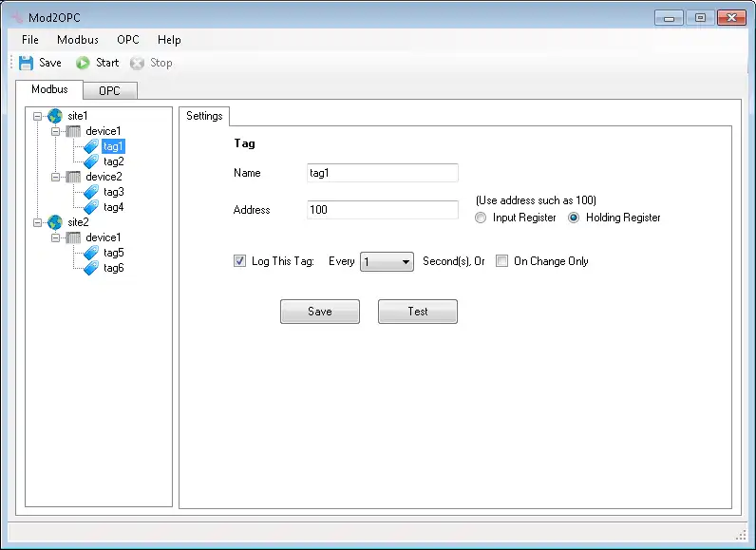Screen dimensions: 756x550
Task: Select tag3 label in the tree
Action: click(x=114, y=192)
